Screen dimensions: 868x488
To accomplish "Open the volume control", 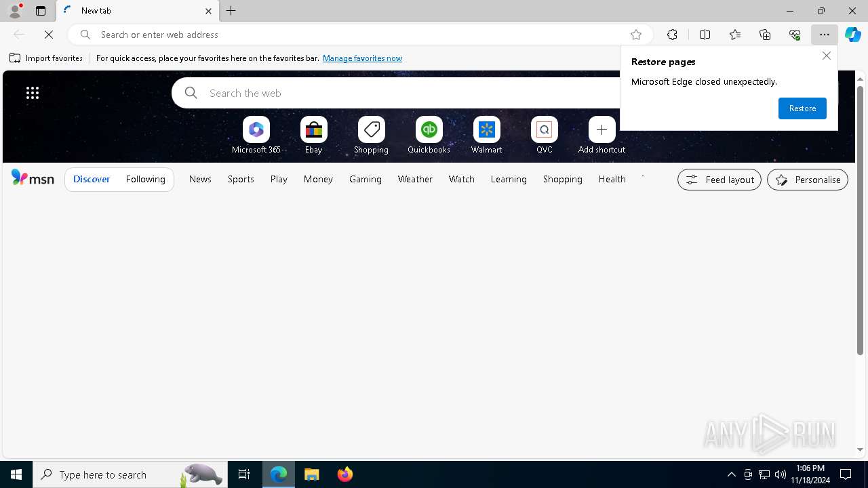I will click(x=781, y=474).
